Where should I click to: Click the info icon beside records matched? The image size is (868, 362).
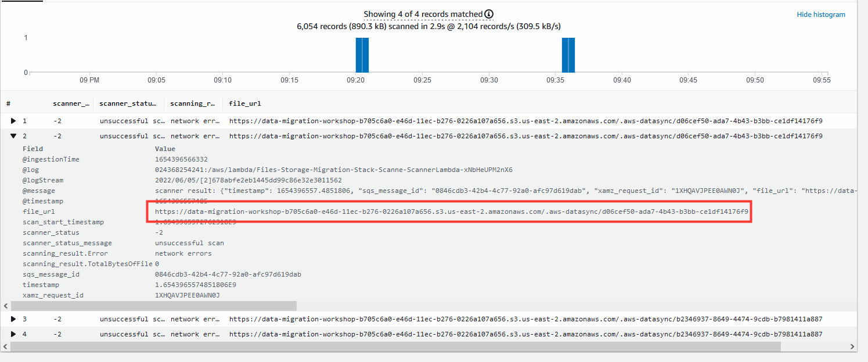pyautogui.click(x=489, y=14)
